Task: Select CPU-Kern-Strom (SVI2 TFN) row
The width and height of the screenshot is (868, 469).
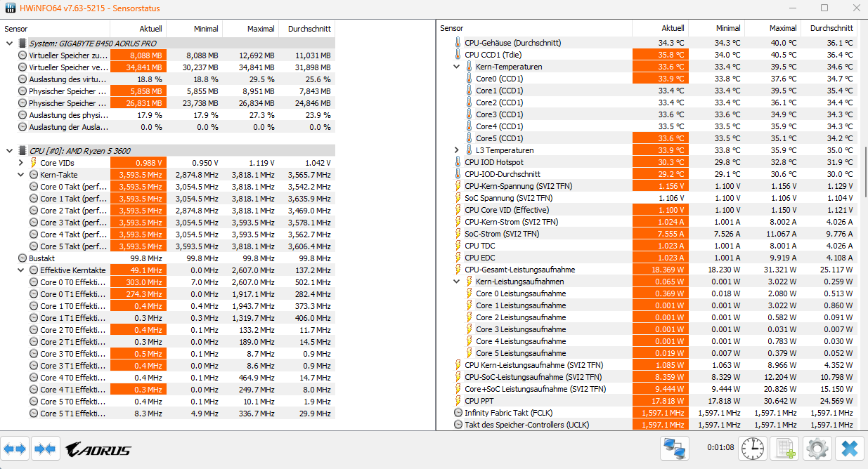Action: pos(647,222)
